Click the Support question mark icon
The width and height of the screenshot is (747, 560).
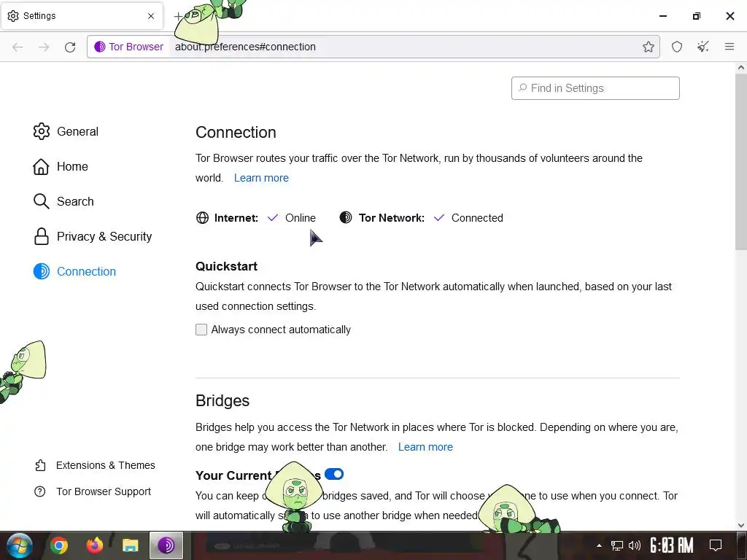(x=40, y=491)
